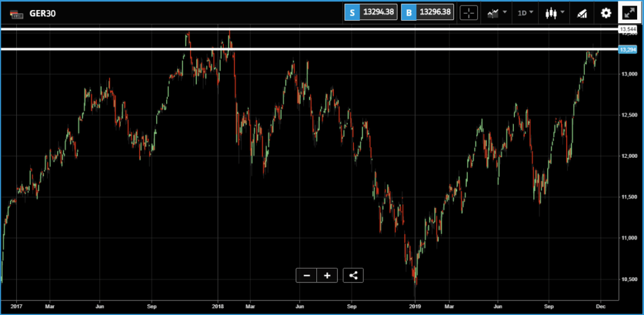The width and height of the screenshot is (644, 315).
Task: Toggle the crosshair cursor tool
Action: (x=469, y=13)
